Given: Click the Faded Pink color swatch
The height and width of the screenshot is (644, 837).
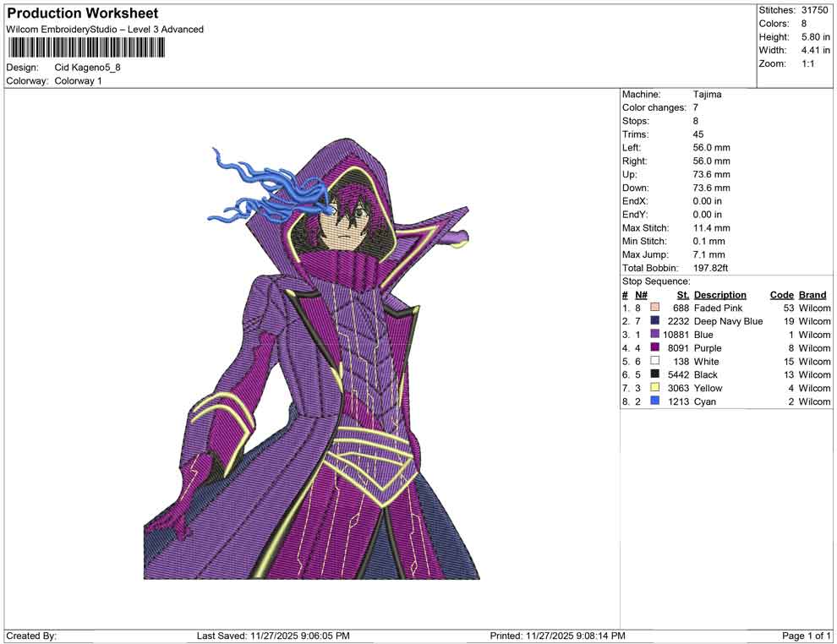Looking at the screenshot, I should click(654, 308).
